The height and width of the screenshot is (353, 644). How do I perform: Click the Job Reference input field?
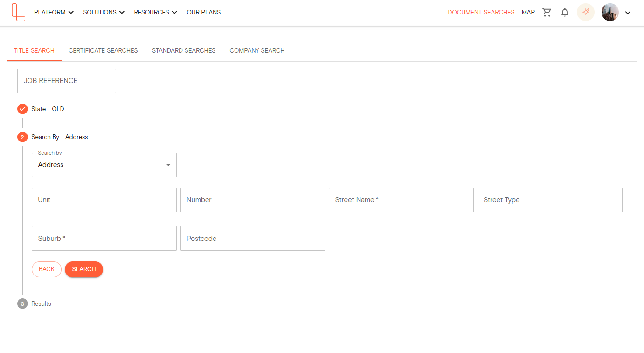67,81
